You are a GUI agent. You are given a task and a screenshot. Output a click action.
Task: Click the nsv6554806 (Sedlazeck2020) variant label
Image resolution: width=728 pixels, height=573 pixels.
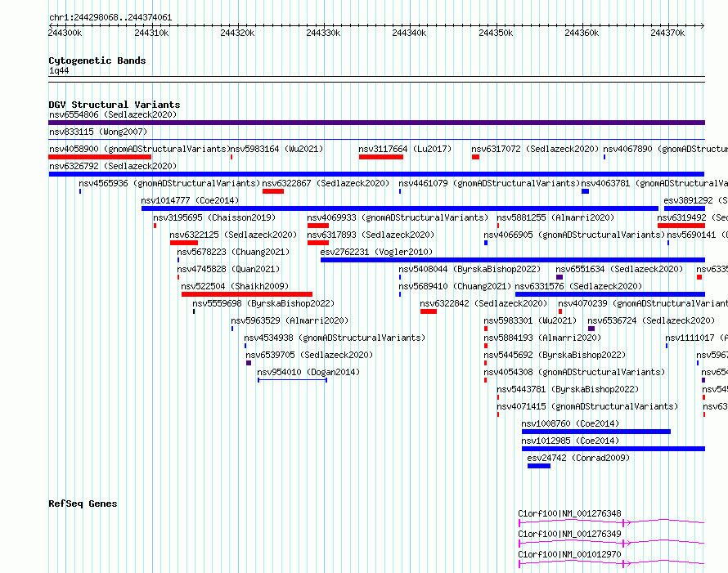tap(113, 114)
